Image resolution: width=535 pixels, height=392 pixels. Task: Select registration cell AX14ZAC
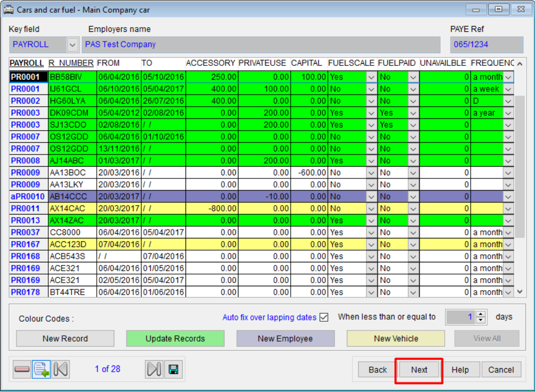click(72, 220)
